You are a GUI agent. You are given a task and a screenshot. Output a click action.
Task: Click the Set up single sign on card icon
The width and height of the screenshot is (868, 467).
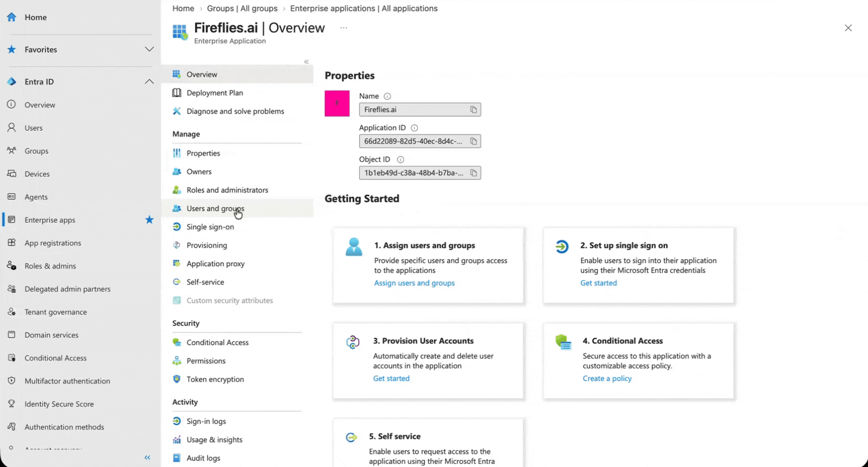(562, 247)
